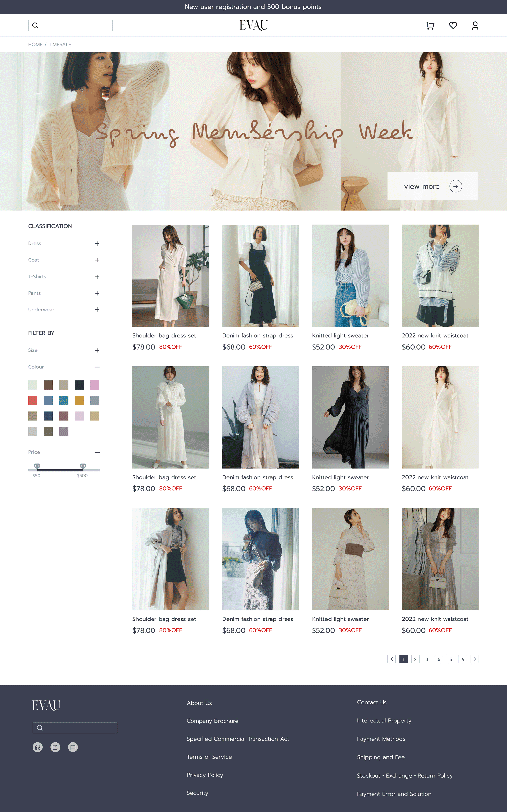The height and width of the screenshot is (812, 507).
Task: Click the wishlist heart icon
Action: point(453,26)
